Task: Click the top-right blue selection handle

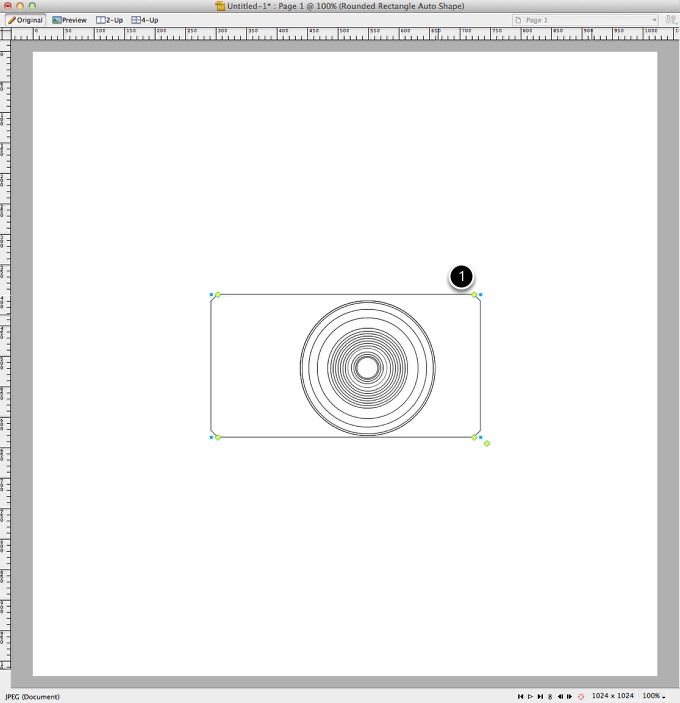Action: [x=481, y=295]
